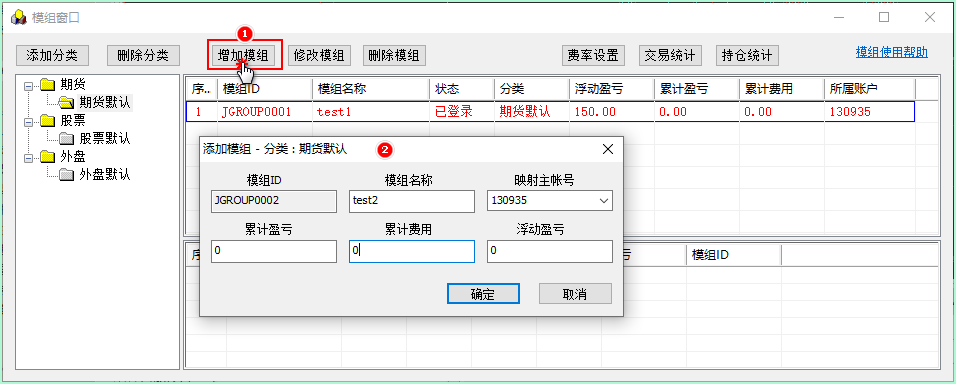Click the 浮动盈亏 input field in dialog
Viewport: 956px width, 384px height.
coord(550,251)
